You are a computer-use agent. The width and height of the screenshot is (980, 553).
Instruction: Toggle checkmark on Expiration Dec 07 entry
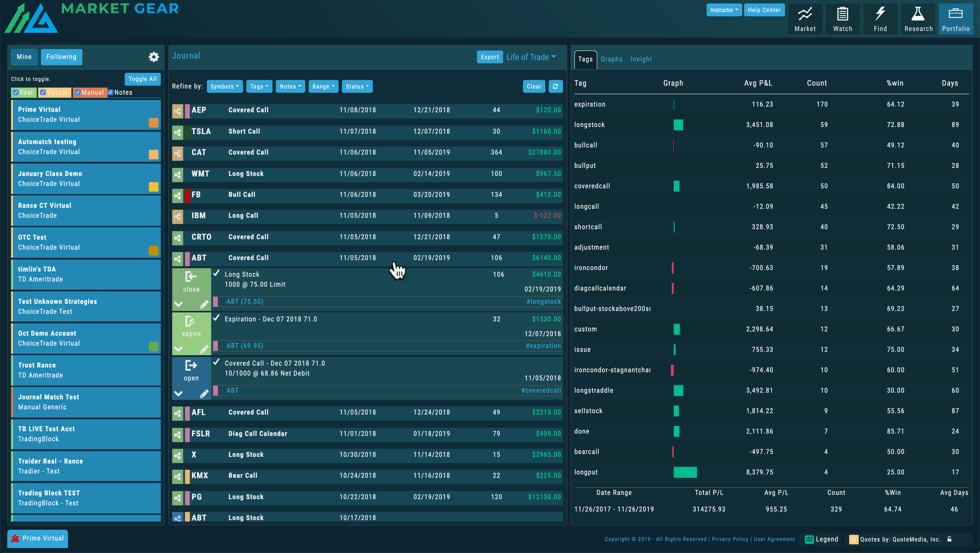point(216,318)
